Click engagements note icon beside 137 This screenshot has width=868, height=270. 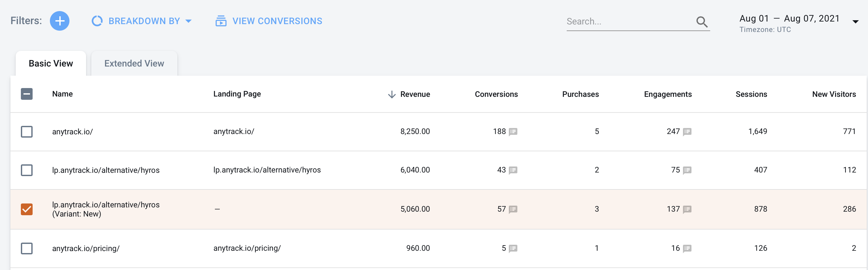point(687,209)
